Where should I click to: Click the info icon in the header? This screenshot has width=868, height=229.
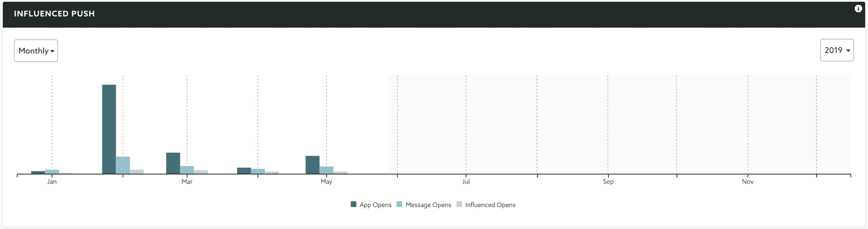tap(858, 8)
